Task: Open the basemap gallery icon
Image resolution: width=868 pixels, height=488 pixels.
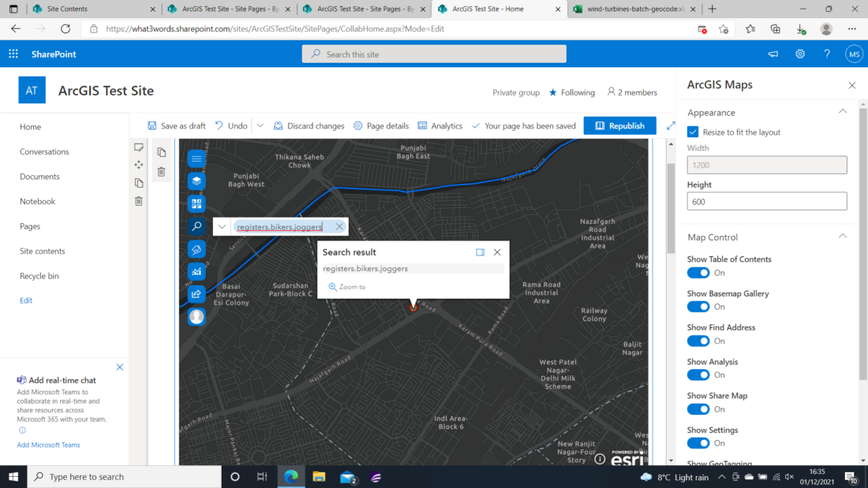Action: pos(196,203)
